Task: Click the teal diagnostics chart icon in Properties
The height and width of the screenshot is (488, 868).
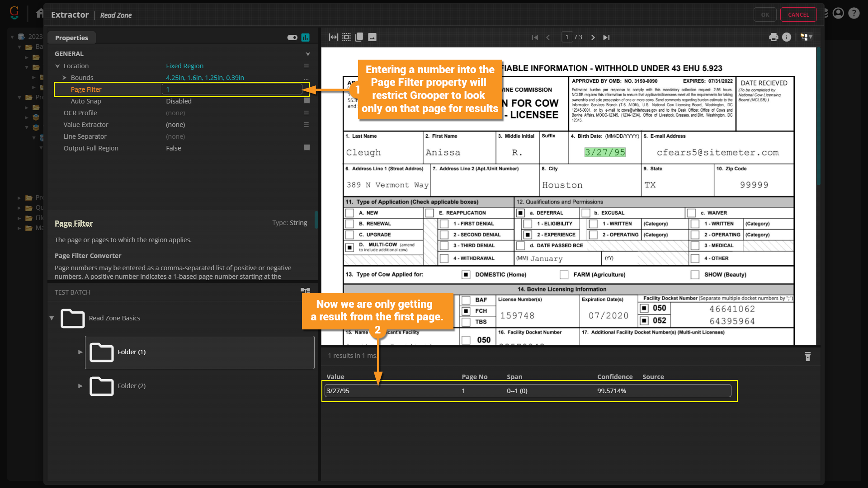Action: 306,38
